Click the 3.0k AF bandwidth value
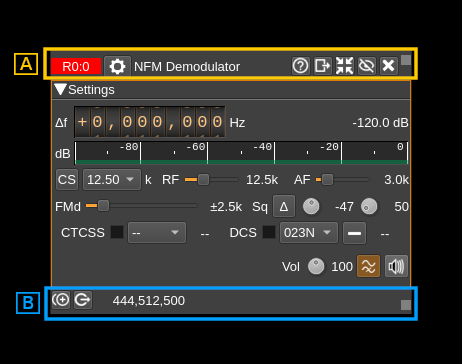This screenshot has height=364, width=462. 396,180
